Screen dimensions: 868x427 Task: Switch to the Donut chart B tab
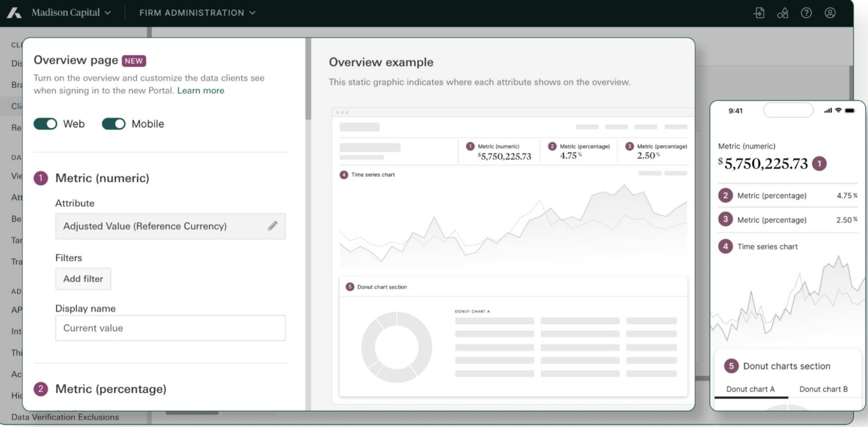click(823, 389)
